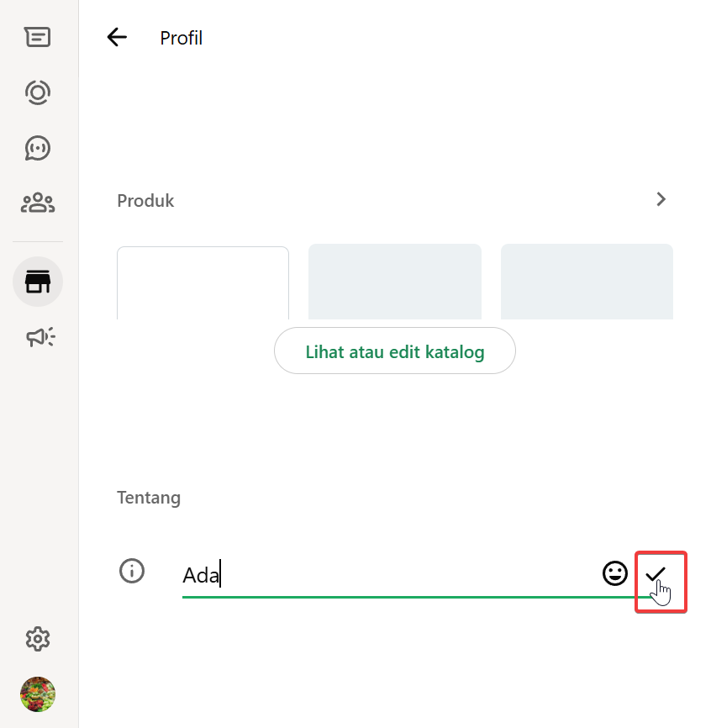Open the Communities icon in sidebar
Viewport: 711px width, 728px height.
click(38, 203)
